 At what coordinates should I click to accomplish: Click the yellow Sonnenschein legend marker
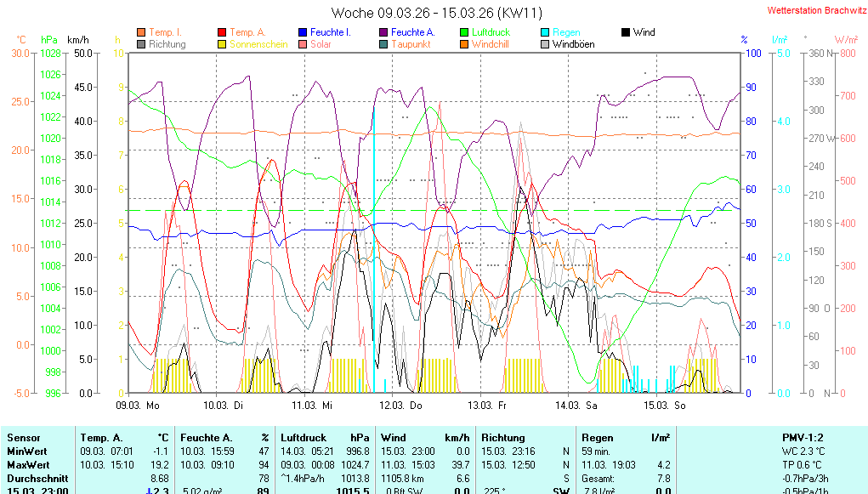point(223,44)
